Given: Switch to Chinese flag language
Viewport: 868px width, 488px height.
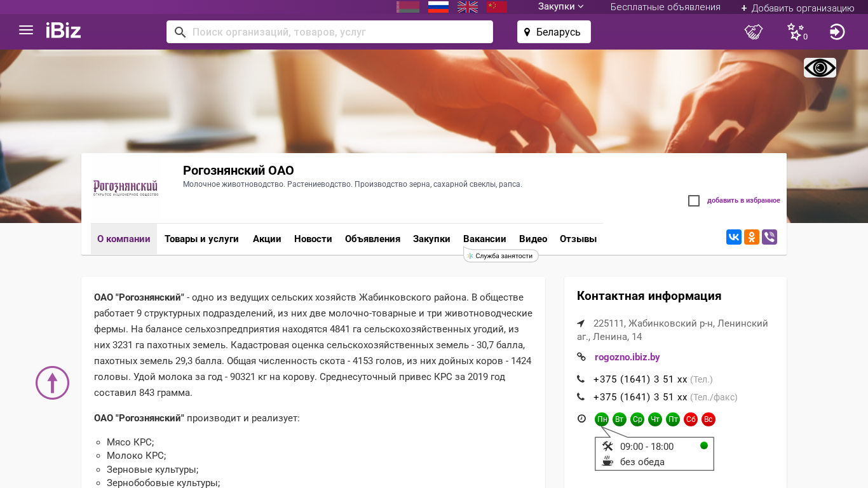Looking at the screenshot, I should 497,7.
